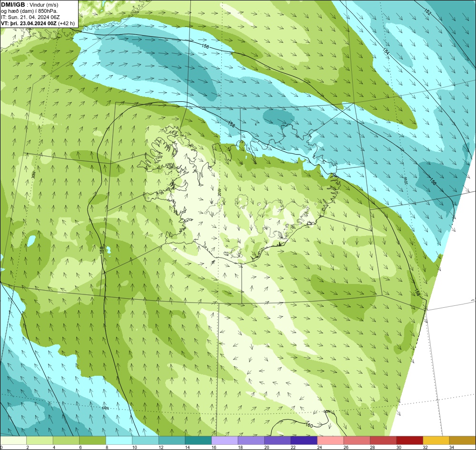Choose the 14–16 m/s dark teal legend swatch
The width and height of the screenshot is (476, 450).
(x=198, y=440)
